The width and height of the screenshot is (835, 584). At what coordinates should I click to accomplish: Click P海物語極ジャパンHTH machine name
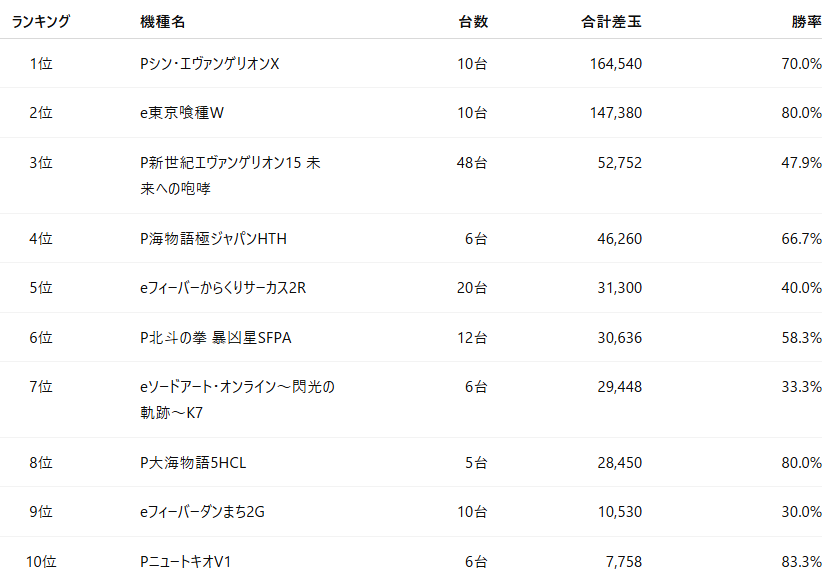(213, 238)
